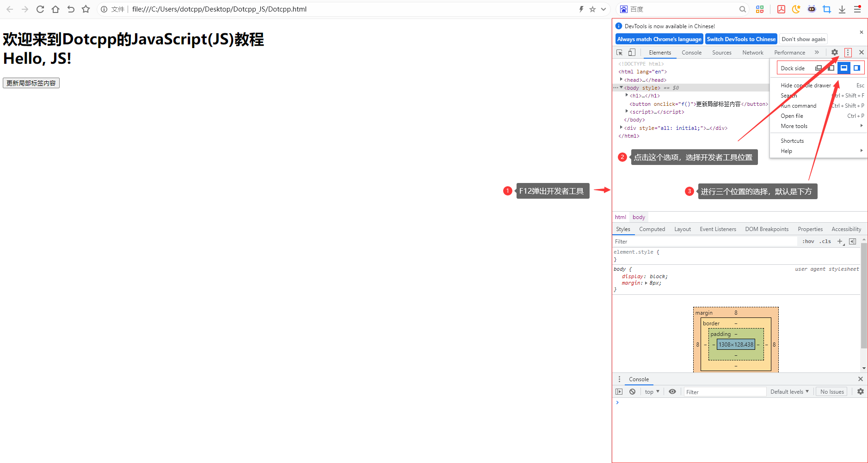
Task: Toggle the device toolbar icon
Action: tap(632, 53)
